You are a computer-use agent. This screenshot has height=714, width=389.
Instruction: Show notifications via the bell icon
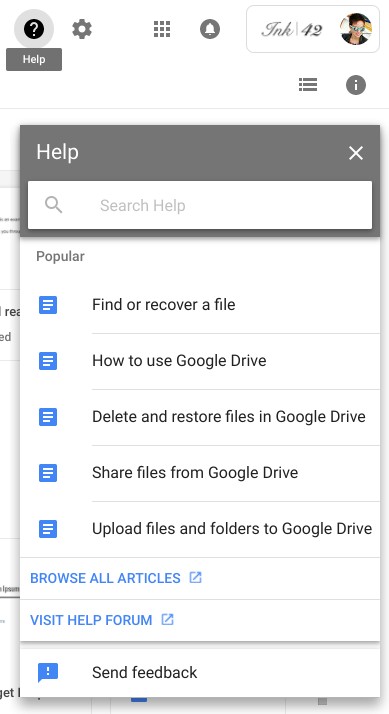(x=210, y=29)
